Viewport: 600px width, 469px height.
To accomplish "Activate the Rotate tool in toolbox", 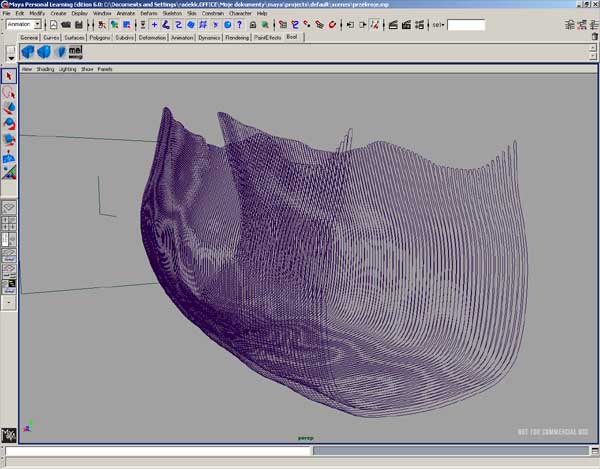I will click(x=9, y=124).
